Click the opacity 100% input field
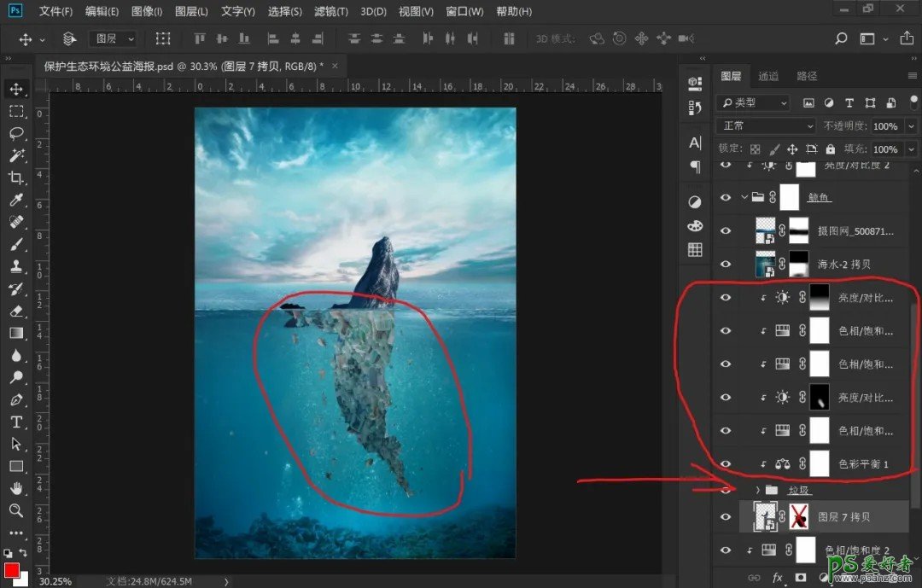The width and height of the screenshot is (922, 588). [885, 125]
